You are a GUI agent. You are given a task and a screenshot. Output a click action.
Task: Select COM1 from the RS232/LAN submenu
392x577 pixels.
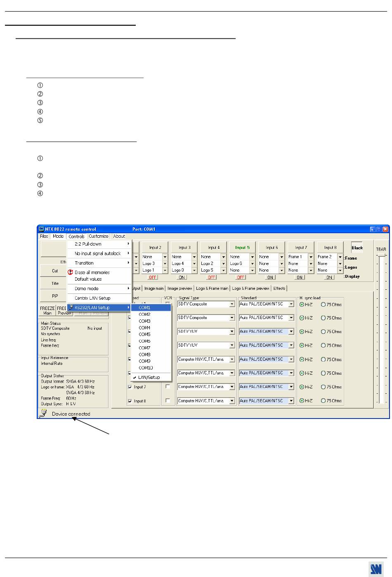click(x=151, y=307)
